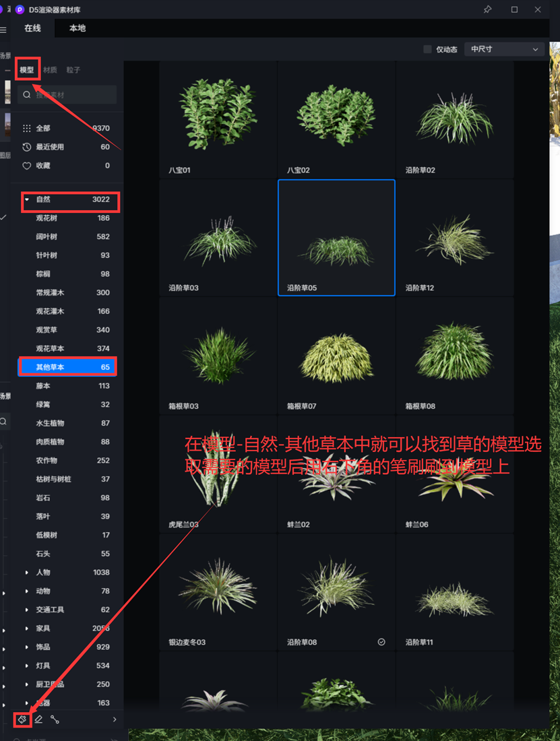Image resolution: width=560 pixels, height=741 pixels.
Task: Pick the 银边麦冬03 model thumbnail
Action: [x=218, y=592]
